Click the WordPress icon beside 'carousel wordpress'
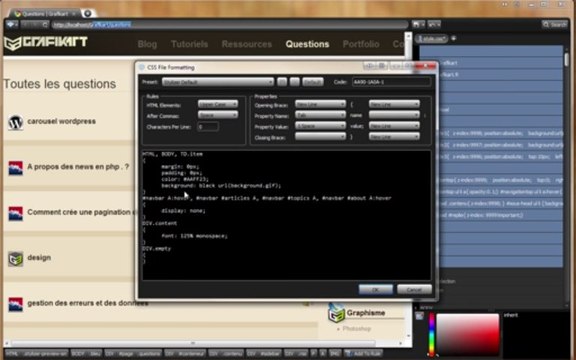Screen dimensions: 576x360 (15, 122)
